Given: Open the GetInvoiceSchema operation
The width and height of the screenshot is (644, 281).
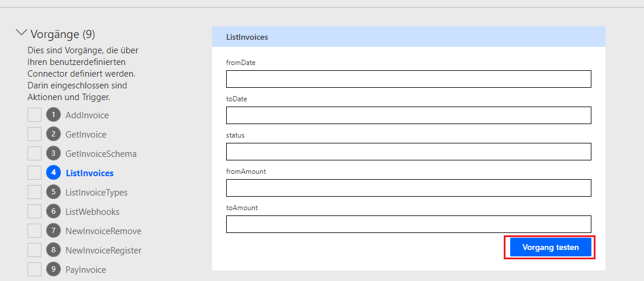Looking at the screenshot, I should point(101,154).
